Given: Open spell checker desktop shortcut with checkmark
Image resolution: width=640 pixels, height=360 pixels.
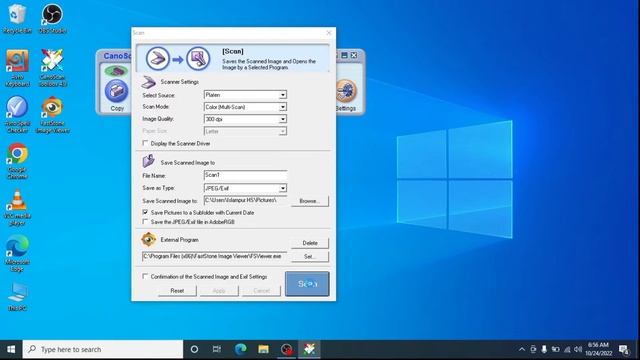Looking at the screenshot, I should [17, 115].
